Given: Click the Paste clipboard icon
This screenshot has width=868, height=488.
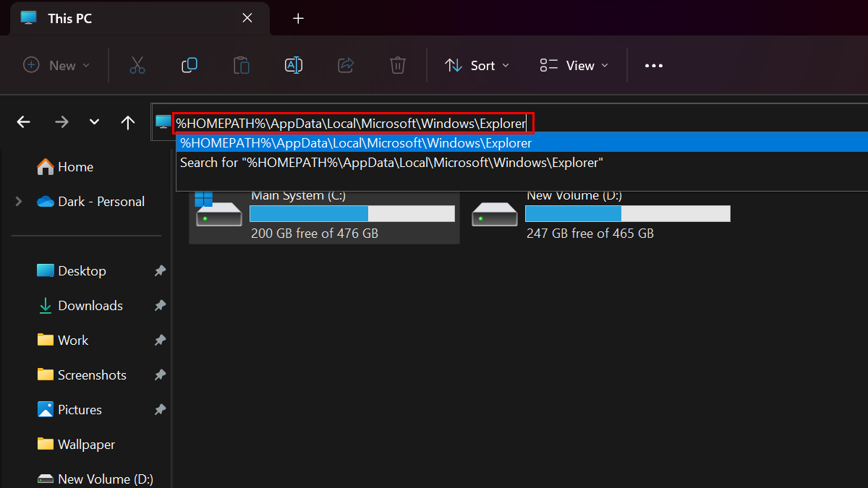Looking at the screenshot, I should click(242, 66).
